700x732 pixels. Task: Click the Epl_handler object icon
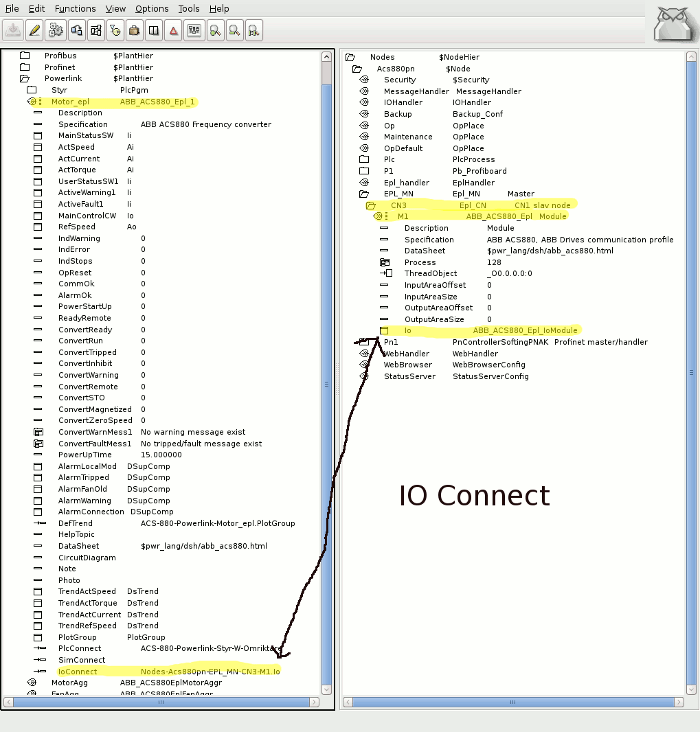[x=364, y=182]
